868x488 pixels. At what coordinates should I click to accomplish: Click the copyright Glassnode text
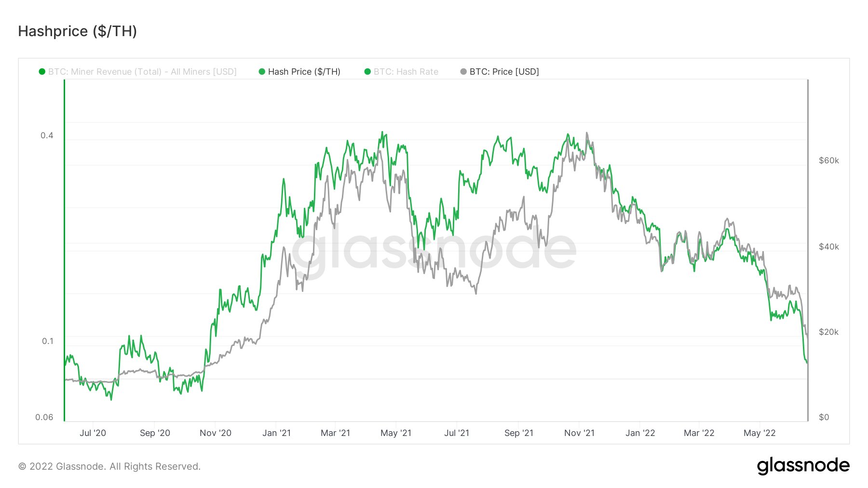tap(109, 466)
